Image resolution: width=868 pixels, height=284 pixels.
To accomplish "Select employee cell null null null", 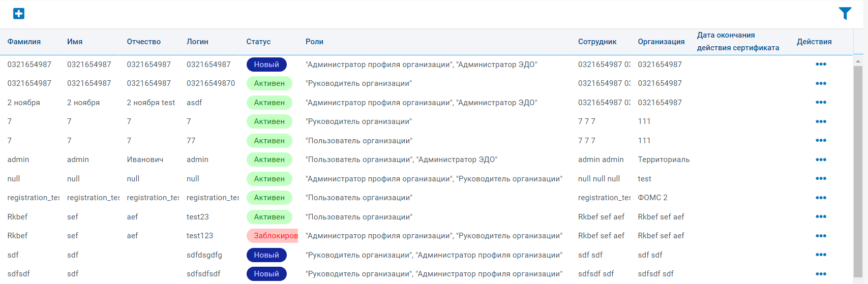I will click(599, 179).
